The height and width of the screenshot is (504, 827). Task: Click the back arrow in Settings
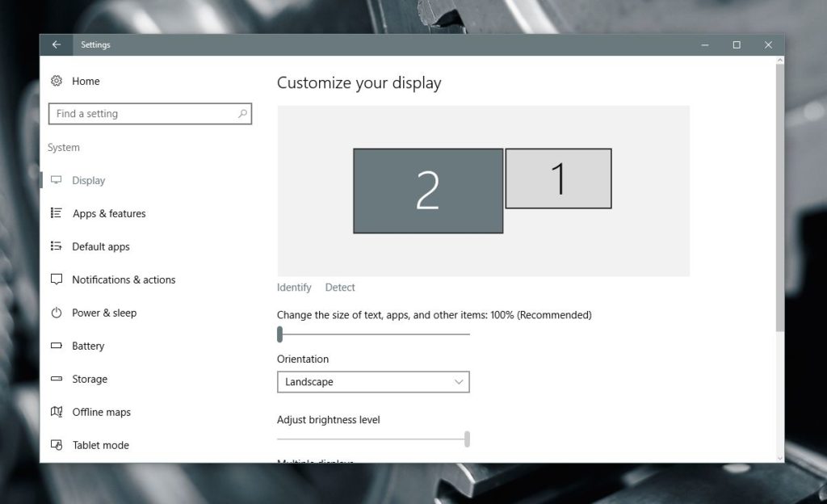56,44
